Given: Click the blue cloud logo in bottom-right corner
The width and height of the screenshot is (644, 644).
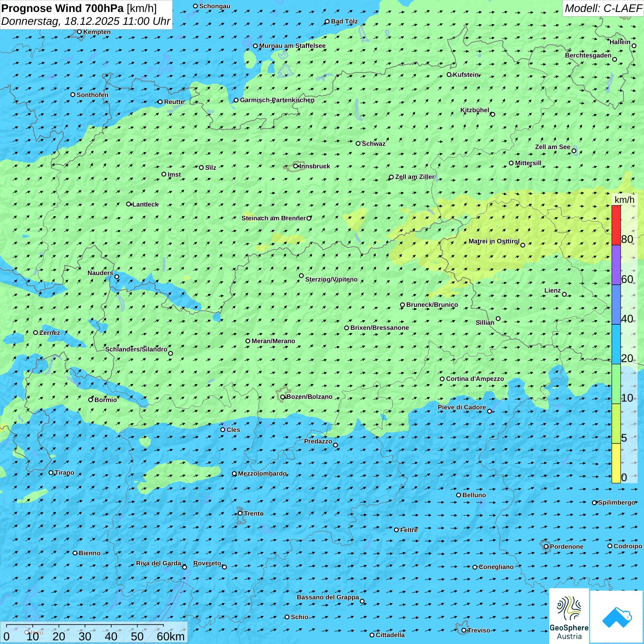Looking at the screenshot, I should (616, 617).
